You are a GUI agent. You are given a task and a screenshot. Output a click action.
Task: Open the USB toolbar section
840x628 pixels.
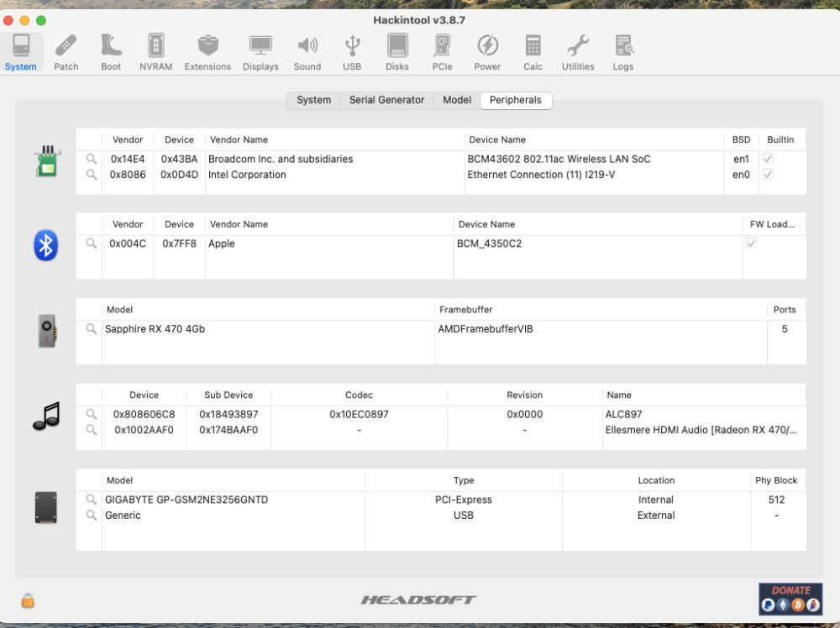click(x=352, y=52)
